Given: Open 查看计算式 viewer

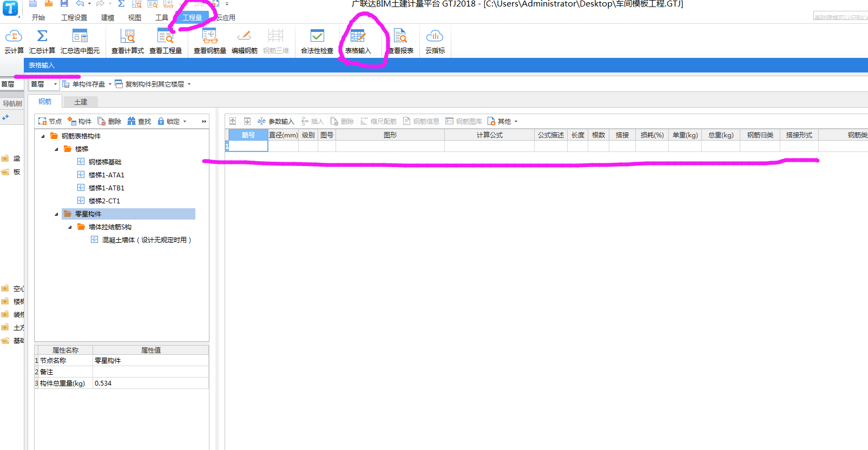Looking at the screenshot, I should click(128, 42).
